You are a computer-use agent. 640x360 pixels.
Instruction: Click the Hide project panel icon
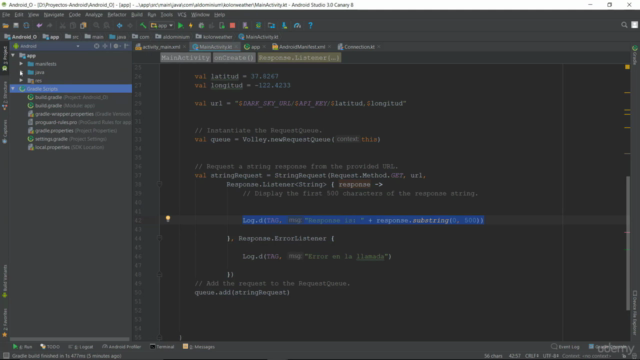click(x=127, y=46)
